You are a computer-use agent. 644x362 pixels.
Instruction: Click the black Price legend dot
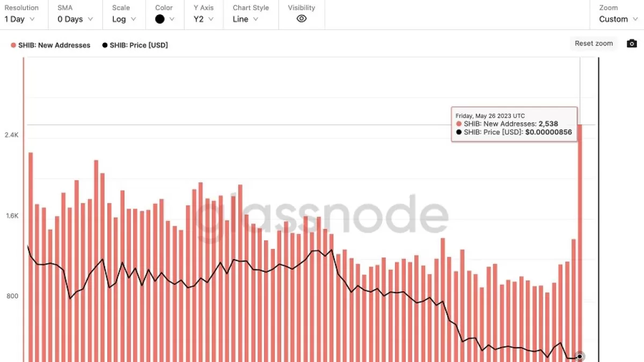pos(105,45)
